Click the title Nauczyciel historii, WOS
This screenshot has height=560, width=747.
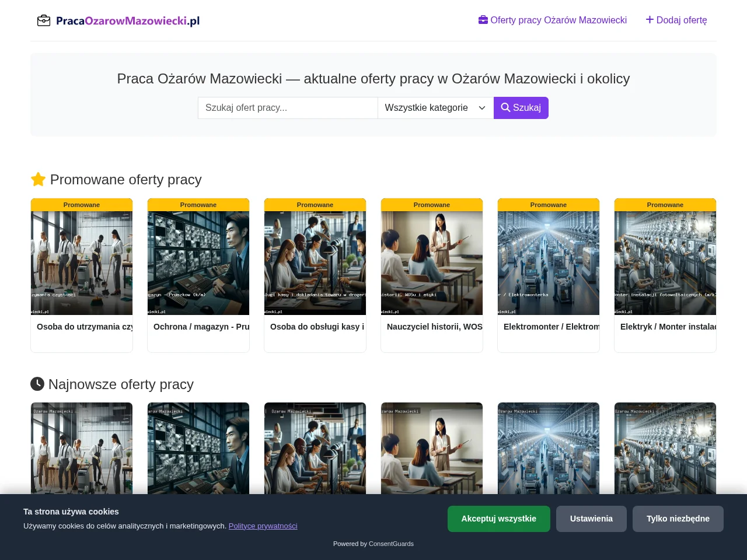coord(435,327)
